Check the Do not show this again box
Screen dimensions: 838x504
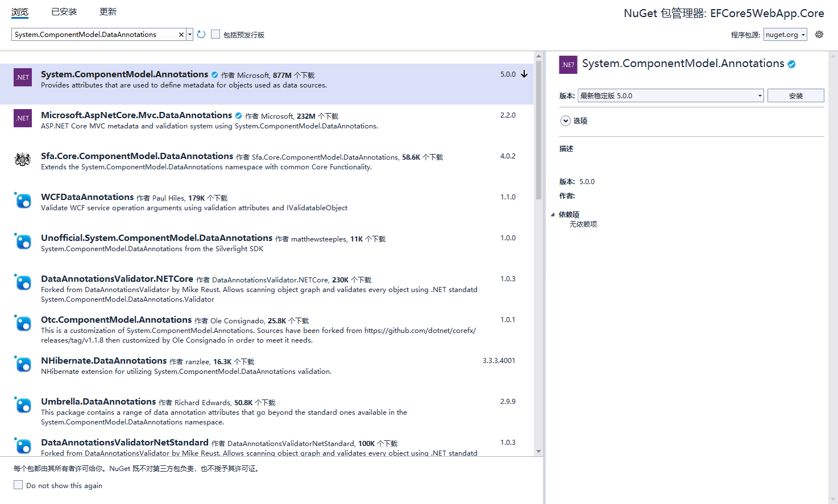18,485
